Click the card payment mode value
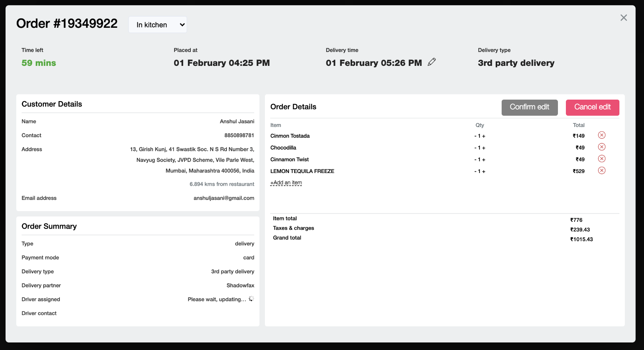 [x=249, y=258]
